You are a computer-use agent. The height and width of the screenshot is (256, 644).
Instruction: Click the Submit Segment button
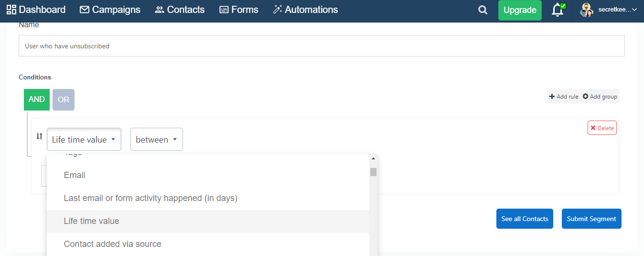click(x=591, y=219)
